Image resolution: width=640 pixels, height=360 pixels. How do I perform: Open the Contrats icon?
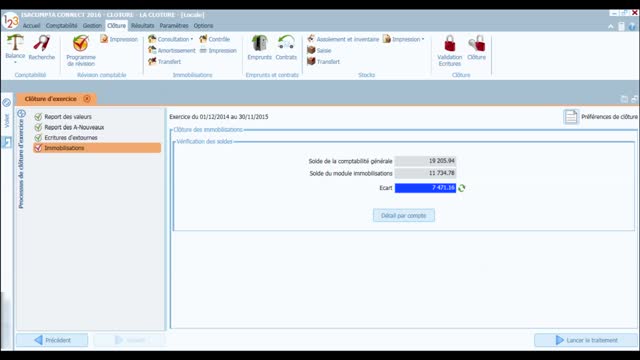point(286,47)
